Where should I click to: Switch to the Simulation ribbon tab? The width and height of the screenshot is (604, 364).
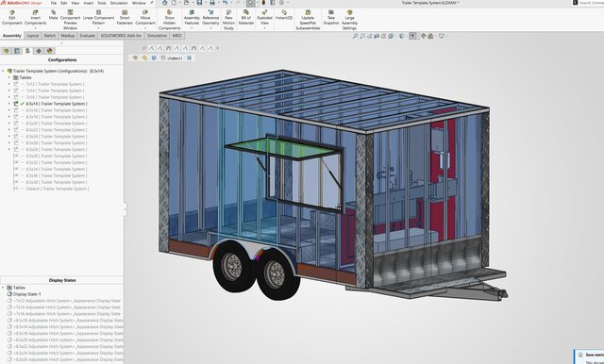(x=158, y=36)
